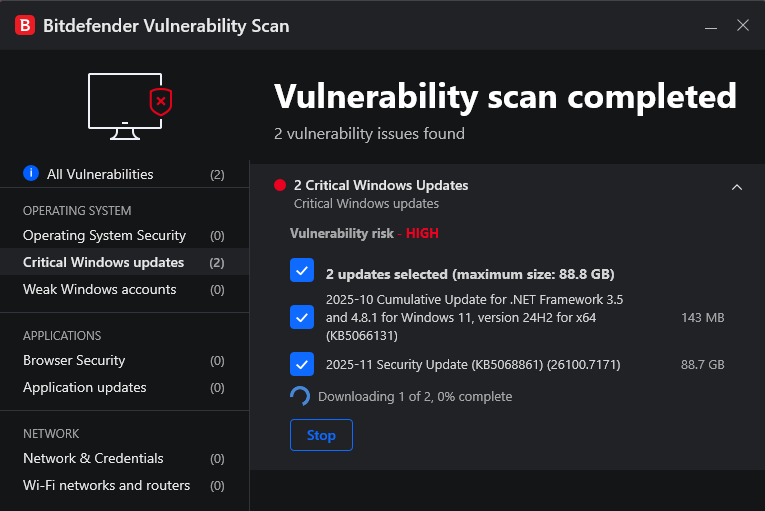Click the 'Bitdefender Vulnerability Scan' window title
The height and width of the screenshot is (511, 765).
[166, 26]
